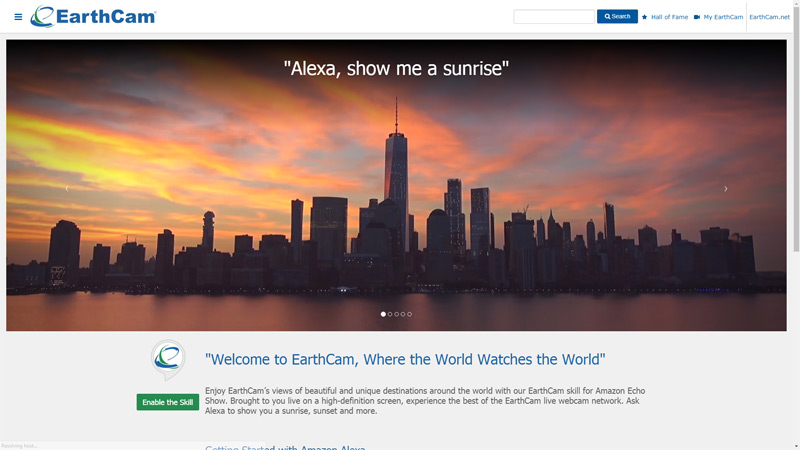
Task: Open the Hall of Fame link
Action: [665, 17]
